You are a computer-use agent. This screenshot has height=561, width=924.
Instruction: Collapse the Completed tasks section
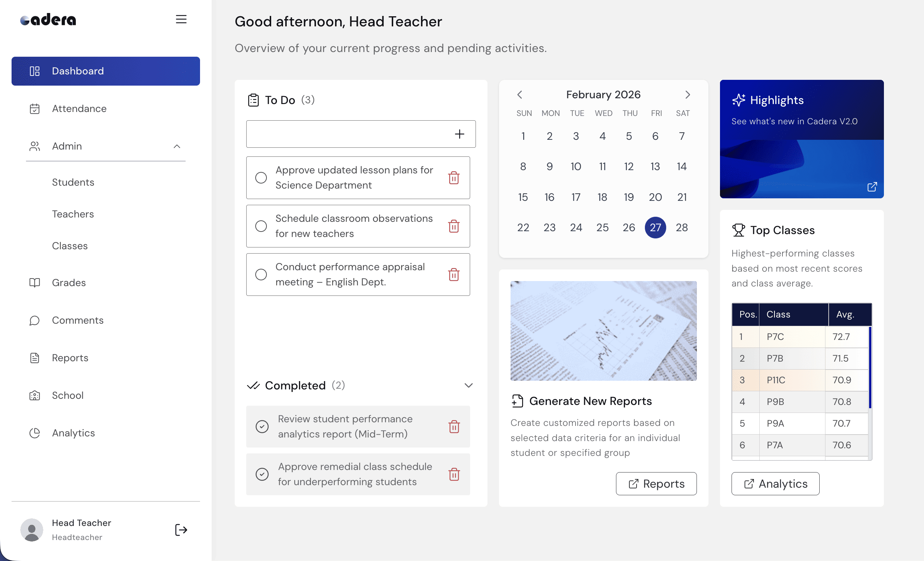[468, 385]
